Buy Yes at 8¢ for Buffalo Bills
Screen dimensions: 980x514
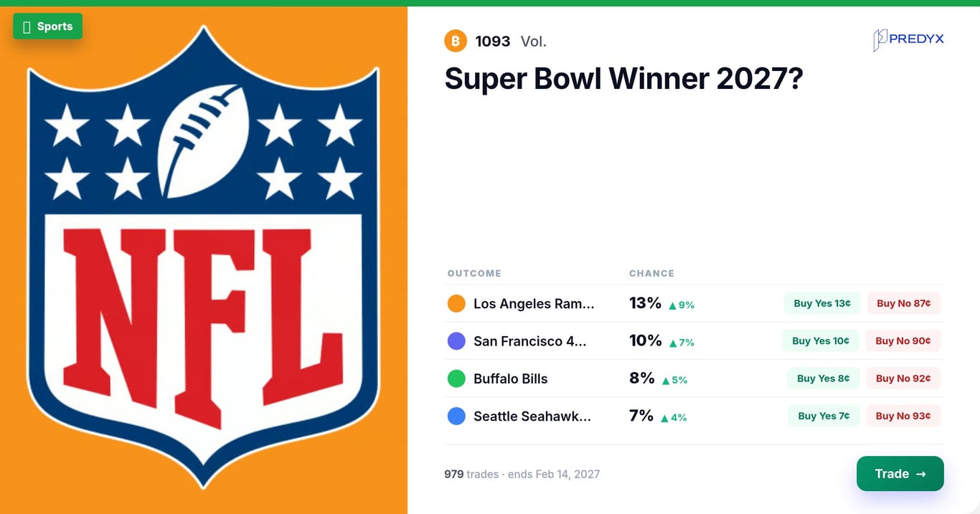[x=824, y=378]
